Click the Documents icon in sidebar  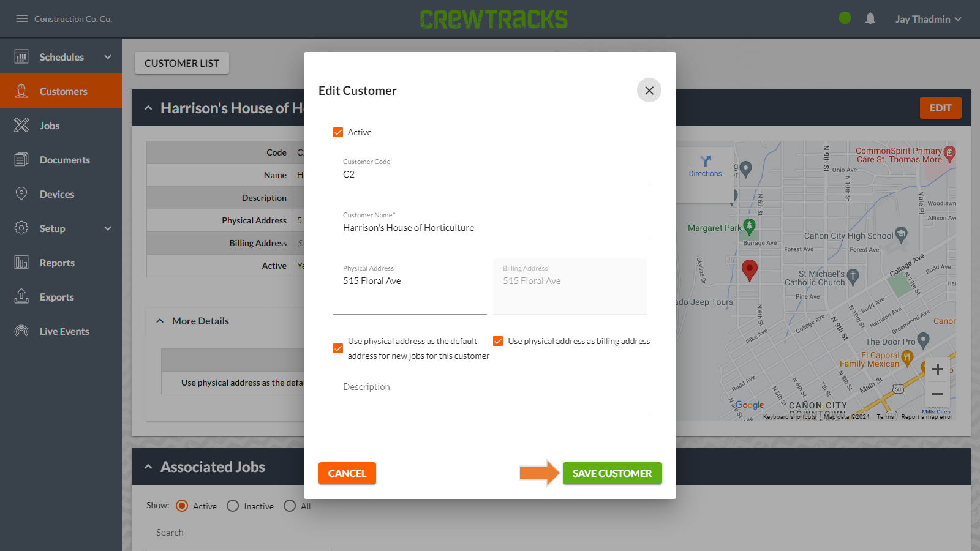[x=21, y=160]
